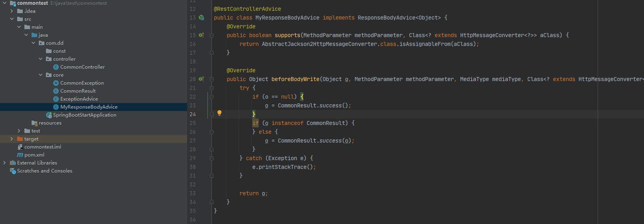
Task: Click the beforeBodyWrite method name
Action: (295, 79)
